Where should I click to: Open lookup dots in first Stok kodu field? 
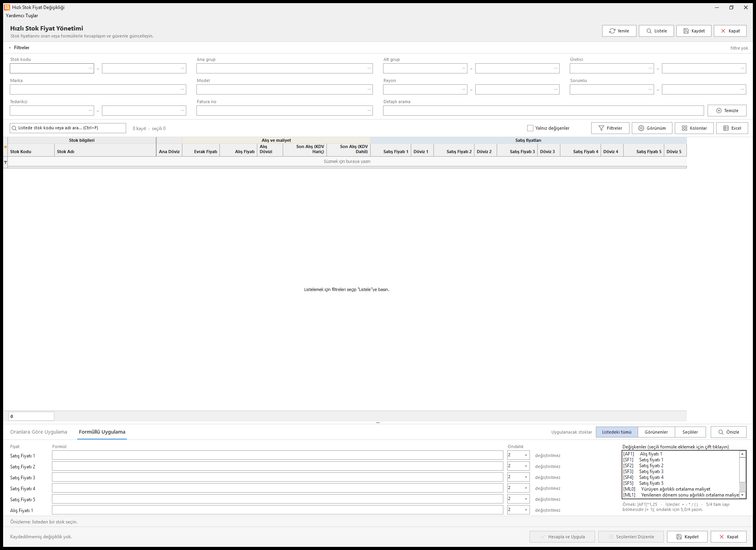90,68
